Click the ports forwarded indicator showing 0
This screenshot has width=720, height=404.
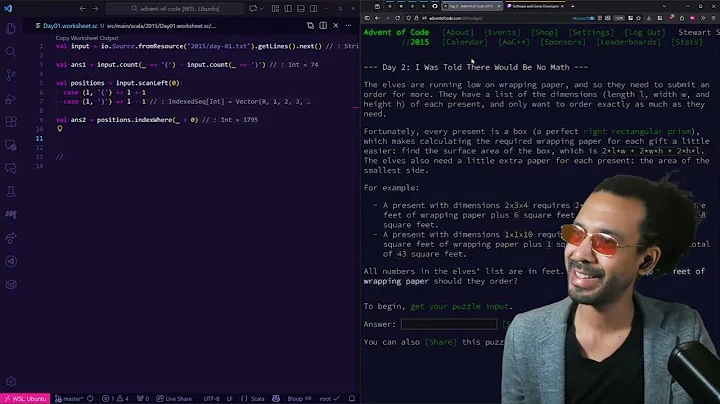click(x=143, y=398)
